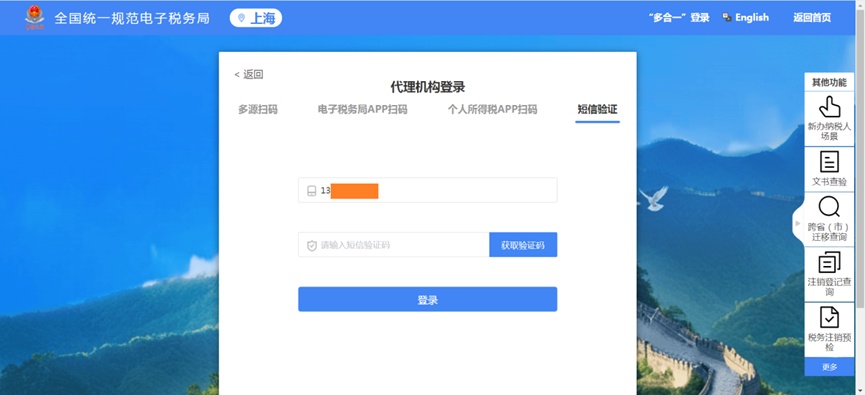Click the 获取验证码 button

pos(523,245)
